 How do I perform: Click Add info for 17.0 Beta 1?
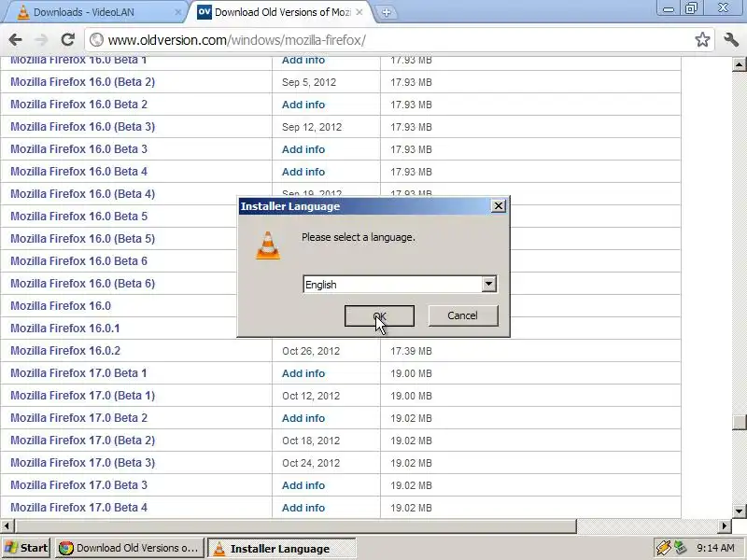[303, 372]
